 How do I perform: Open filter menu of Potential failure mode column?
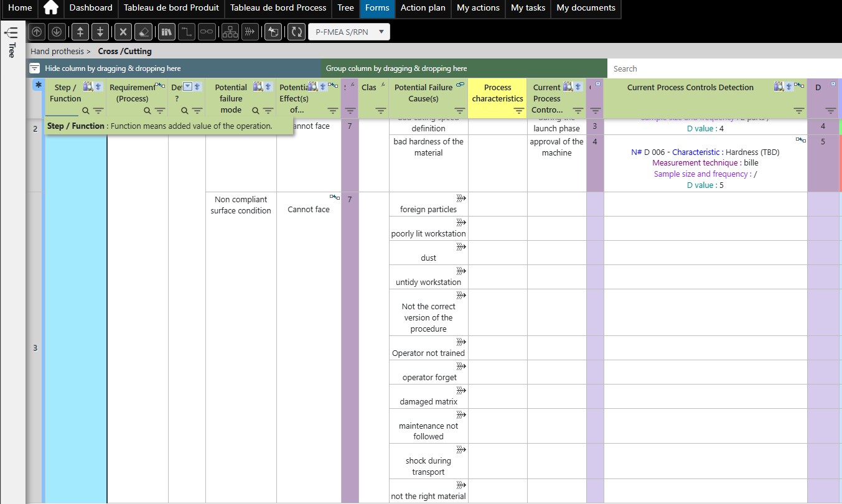coord(268,111)
